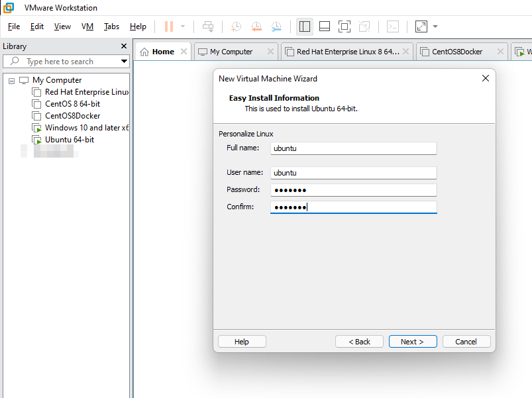This screenshot has width=532, height=398.
Task: Click the Help button in the wizard
Action: pos(242,342)
